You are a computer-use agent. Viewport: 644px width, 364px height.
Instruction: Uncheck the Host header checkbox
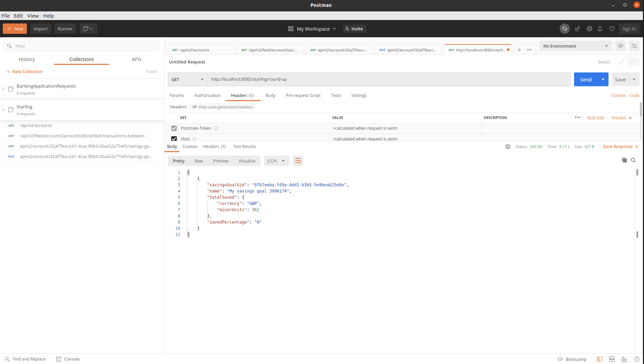coord(174,138)
